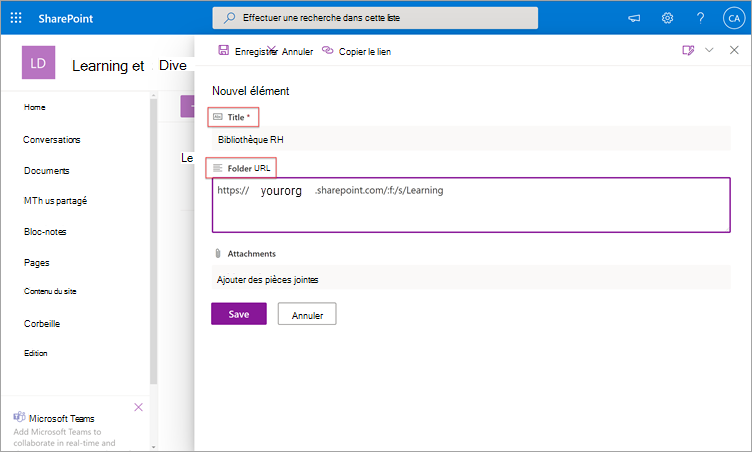Open Conversations in the left navigation
The width and height of the screenshot is (752, 452).
(51, 140)
